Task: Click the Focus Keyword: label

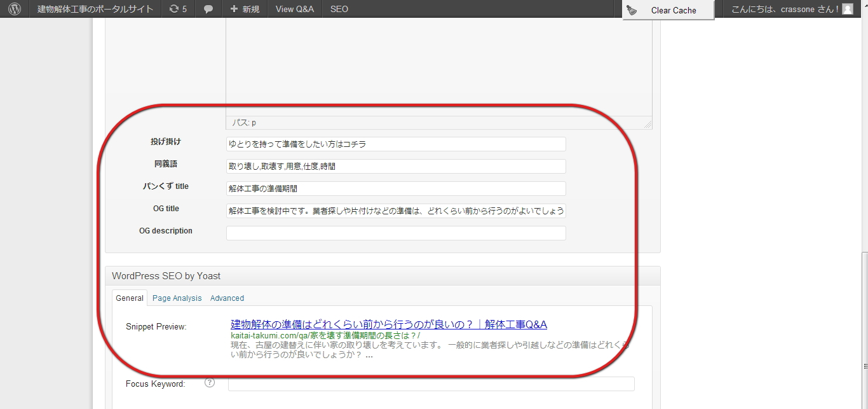Action: (x=156, y=384)
